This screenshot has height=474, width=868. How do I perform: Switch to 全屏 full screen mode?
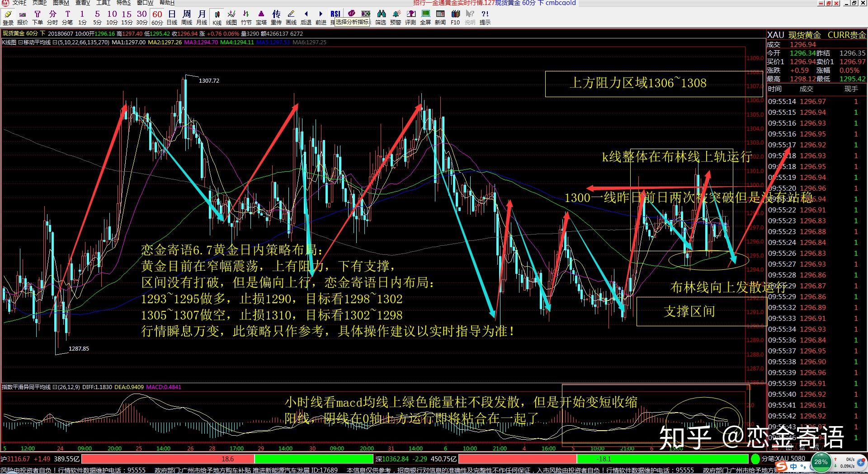click(x=425, y=18)
